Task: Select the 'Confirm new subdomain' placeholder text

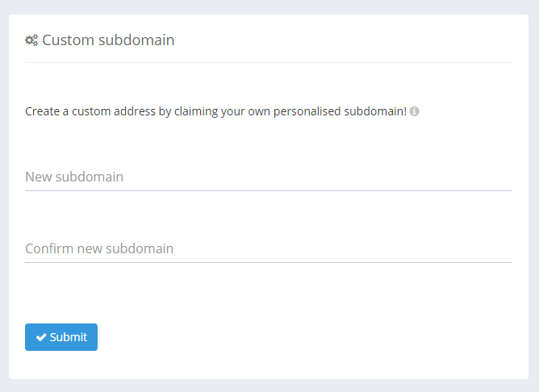Action: [99, 248]
